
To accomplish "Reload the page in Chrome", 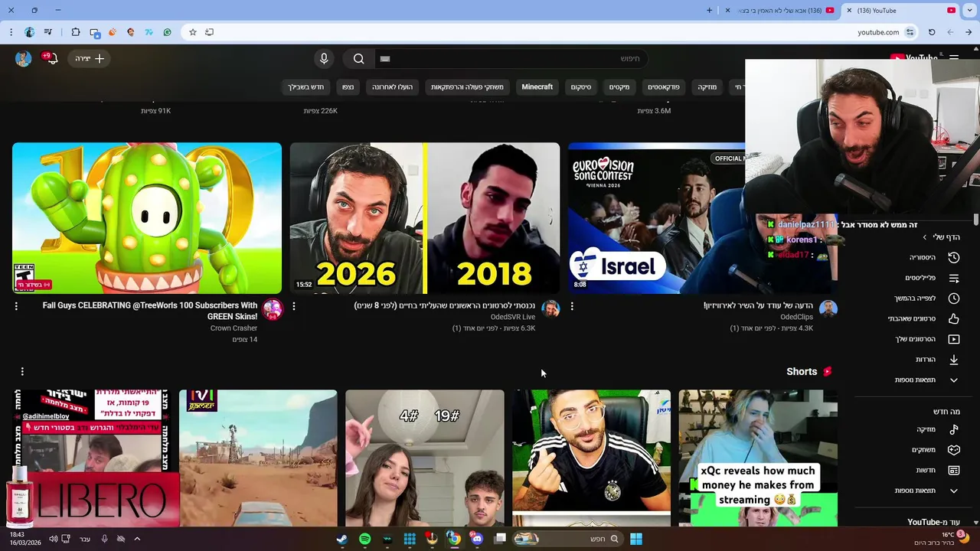I will tap(932, 32).
